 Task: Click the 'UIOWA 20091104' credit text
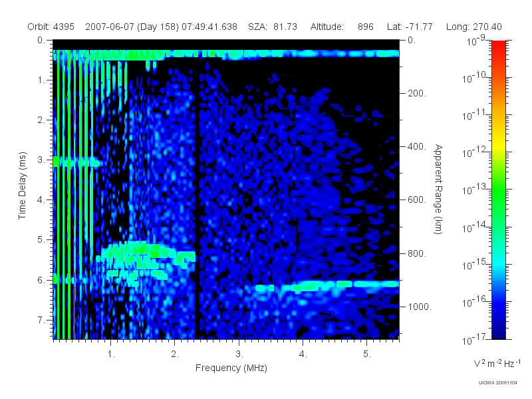click(497, 383)
